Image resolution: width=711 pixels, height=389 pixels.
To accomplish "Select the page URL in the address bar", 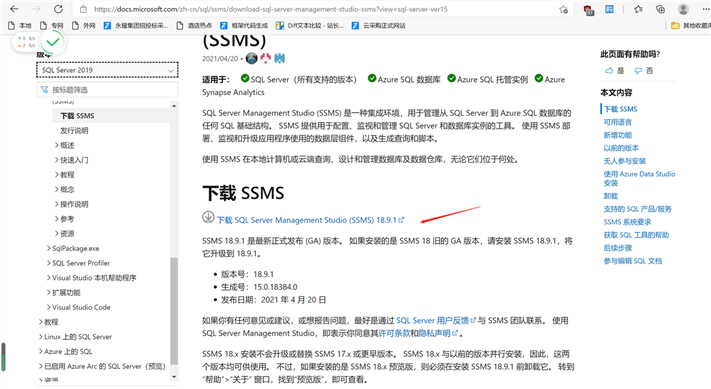I will tap(271, 9).
